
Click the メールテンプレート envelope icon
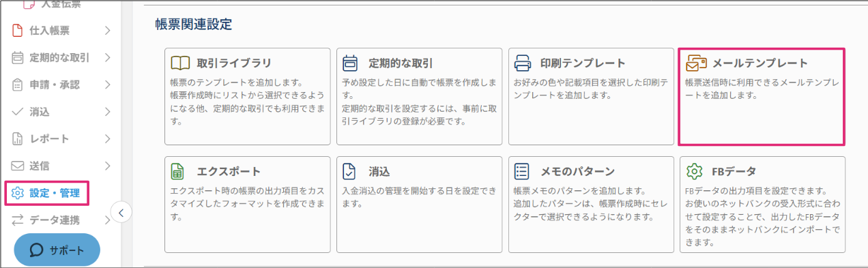[696, 63]
